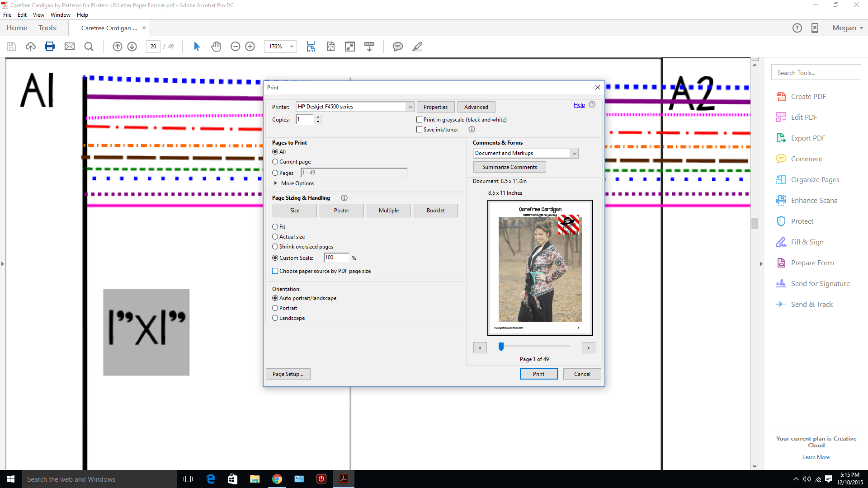Viewport: 868px width, 488px height.
Task: Enable Print in grayscale checkbox
Action: 419,120
